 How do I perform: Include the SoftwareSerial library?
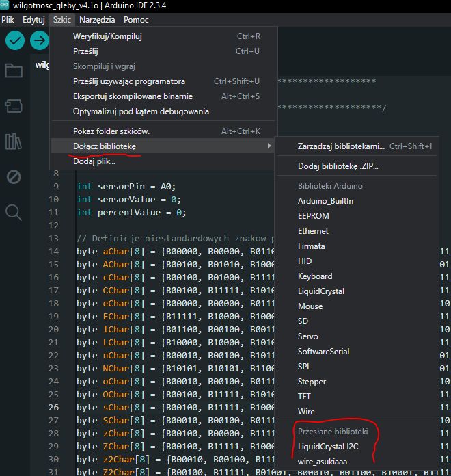click(323, 352)
